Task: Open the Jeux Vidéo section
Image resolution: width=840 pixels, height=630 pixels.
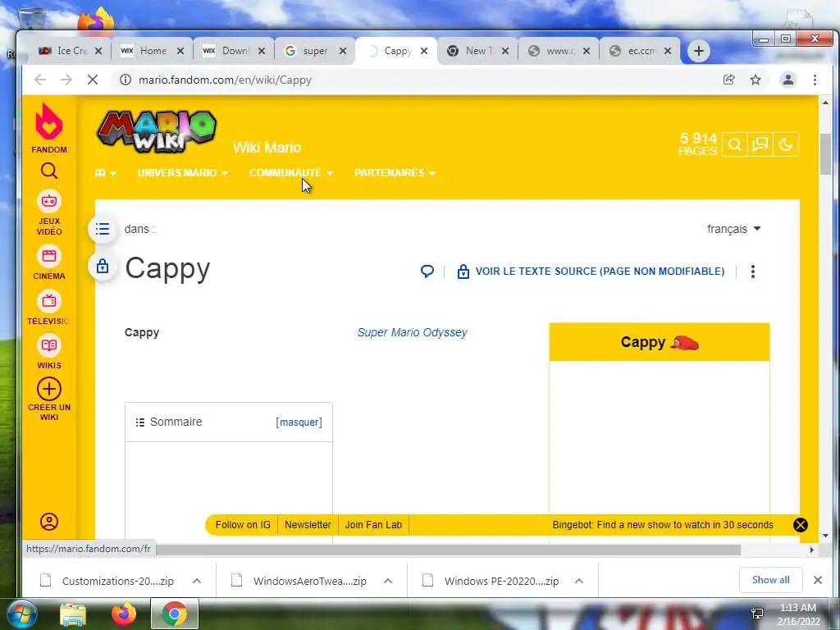Action: pos(48,213)
